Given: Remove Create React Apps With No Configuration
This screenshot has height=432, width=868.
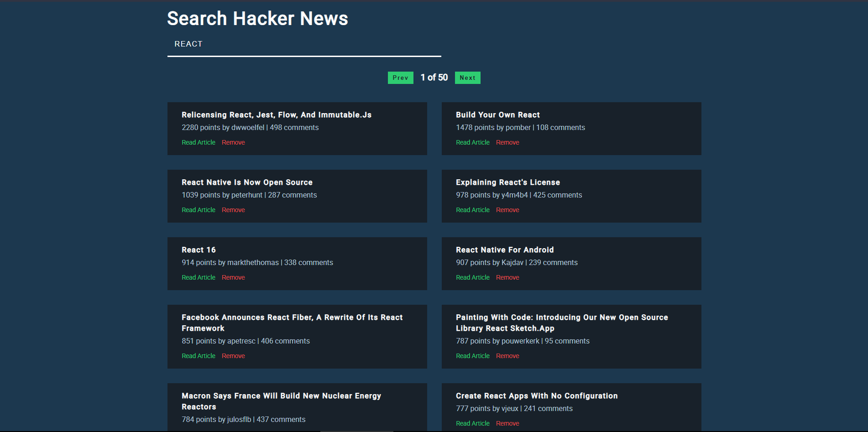Looking at the screenshot, I should (x=507, y=423).
